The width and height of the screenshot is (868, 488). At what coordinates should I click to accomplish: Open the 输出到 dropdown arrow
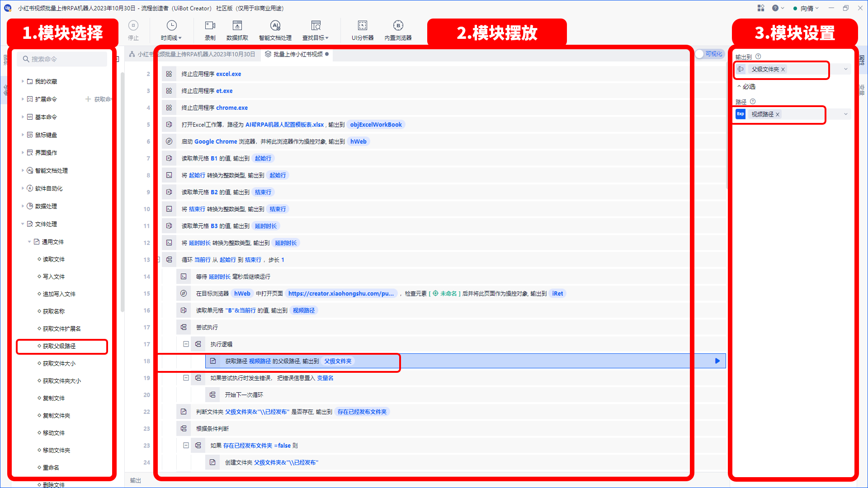click(846, 69)
